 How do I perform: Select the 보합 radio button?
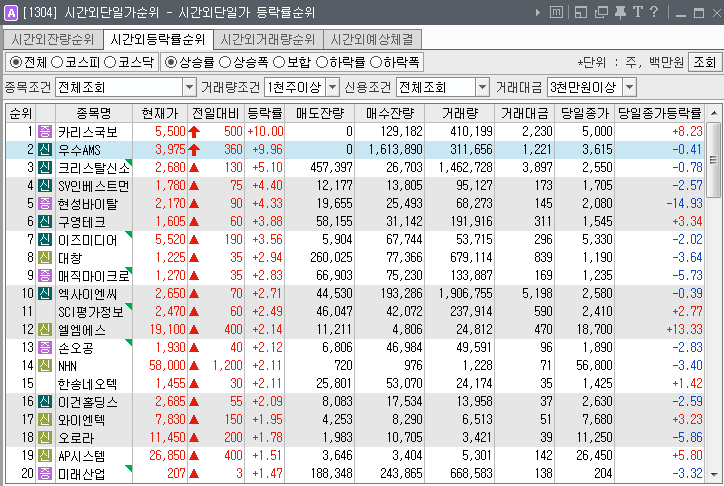point(279,62)
